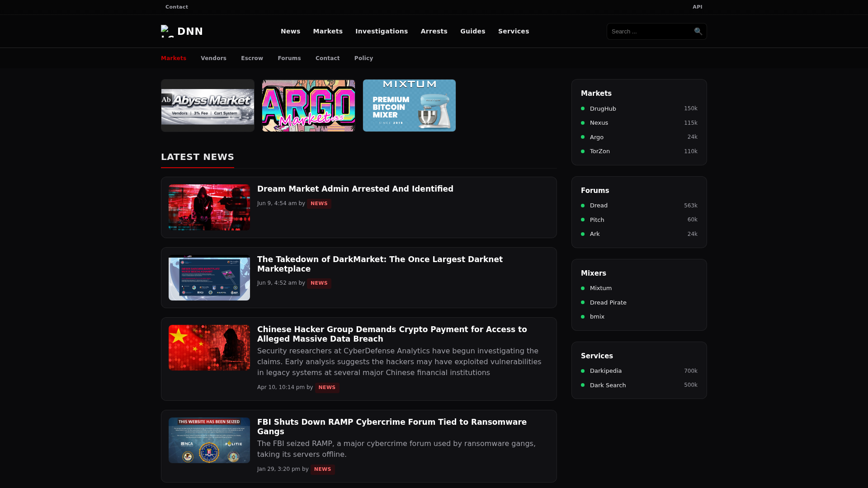Click the 700k count beside Darkipedia
Image resolution: width=868 pixels, height=488 pixels.
[690, 371]
